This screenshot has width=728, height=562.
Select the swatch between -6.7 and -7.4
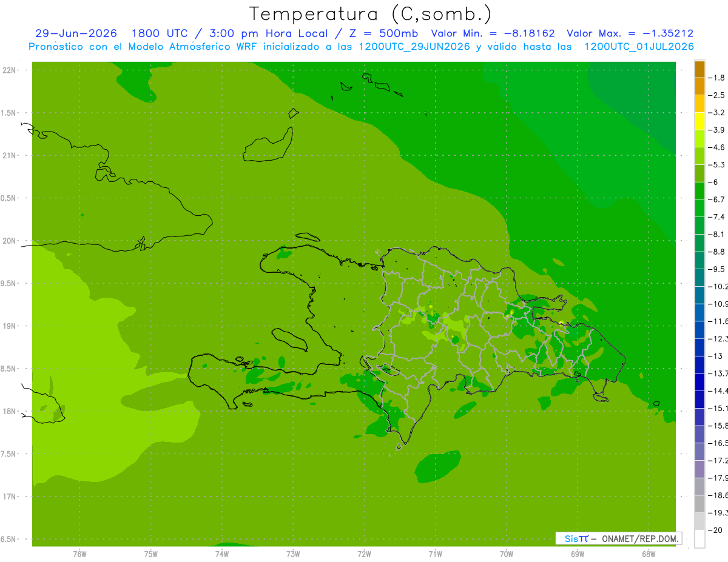(x=699, y=208)
